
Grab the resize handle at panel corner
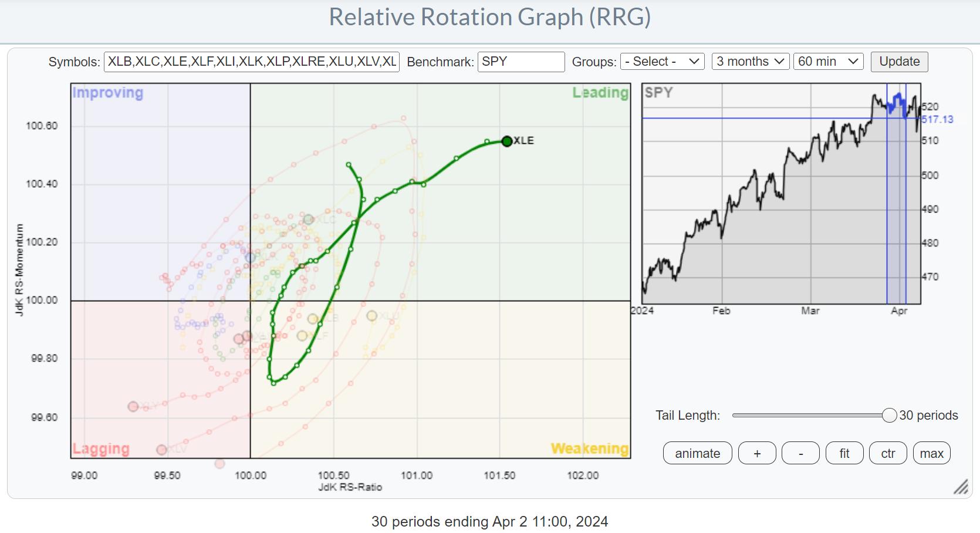pyautogui.click(x=960, y=487)
